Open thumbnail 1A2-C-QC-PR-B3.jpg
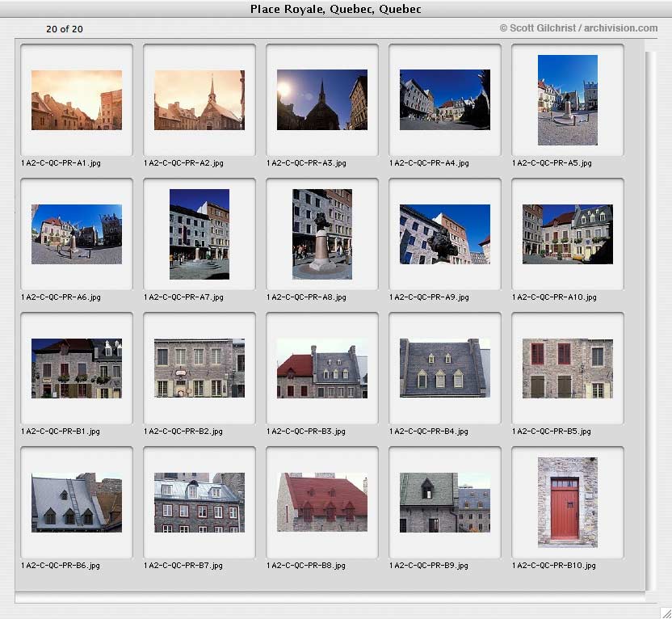672x619 pixels. pyautogui.click(x=322, y=368)
